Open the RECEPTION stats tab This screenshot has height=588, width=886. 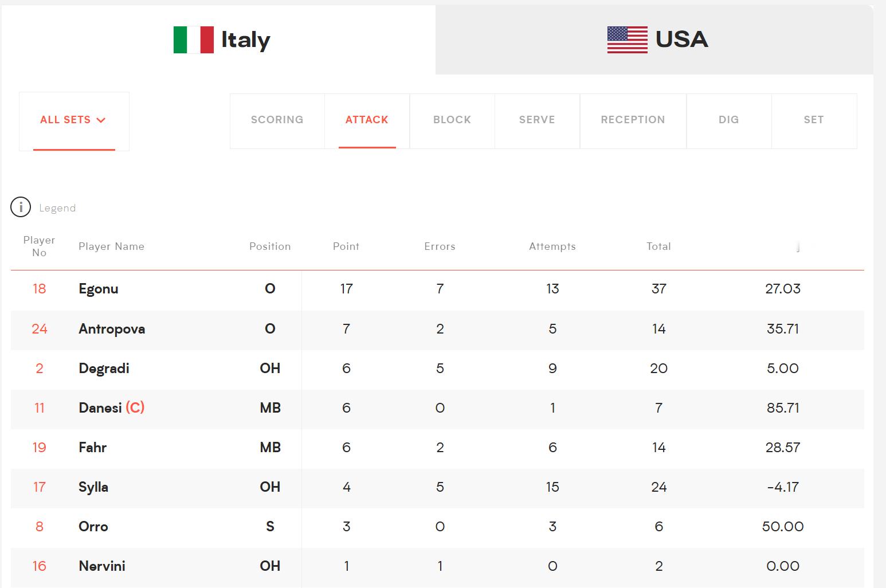(x=633, y=120)
